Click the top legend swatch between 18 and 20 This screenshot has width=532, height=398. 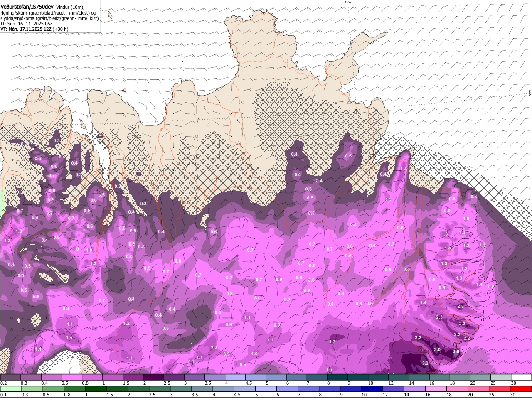pos(460,377)
